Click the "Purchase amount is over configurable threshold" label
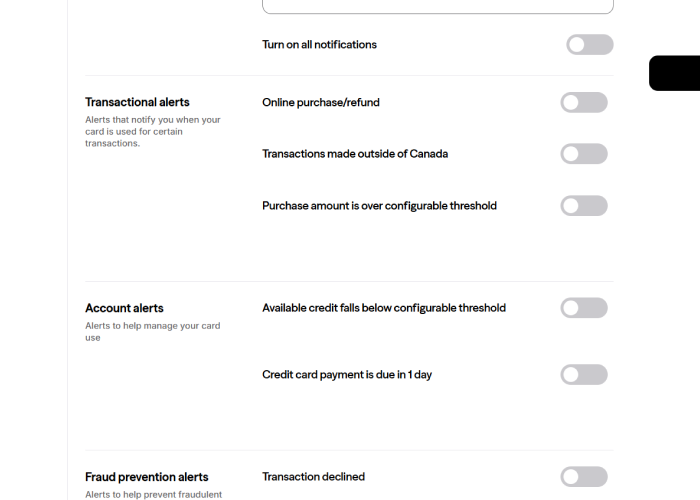Viewport: 700px width, 500px height. coord(379,206)
